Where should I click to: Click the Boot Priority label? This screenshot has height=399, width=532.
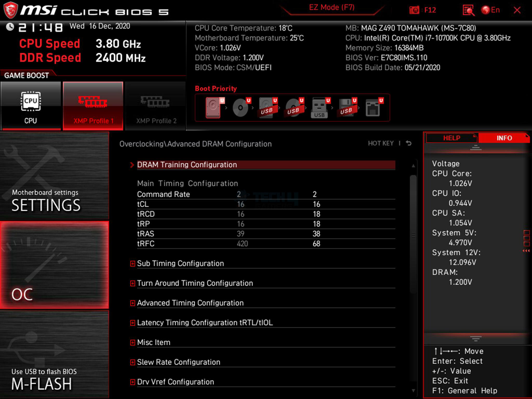click(216, 89)
